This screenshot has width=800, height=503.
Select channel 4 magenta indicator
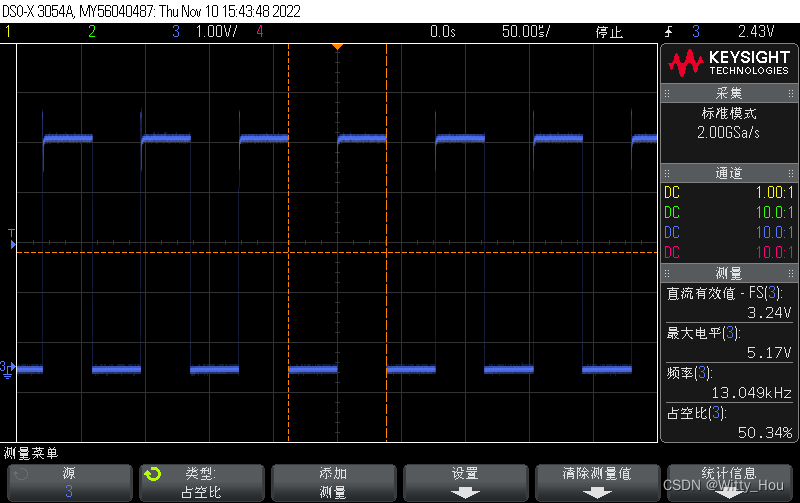click(260, 32)
